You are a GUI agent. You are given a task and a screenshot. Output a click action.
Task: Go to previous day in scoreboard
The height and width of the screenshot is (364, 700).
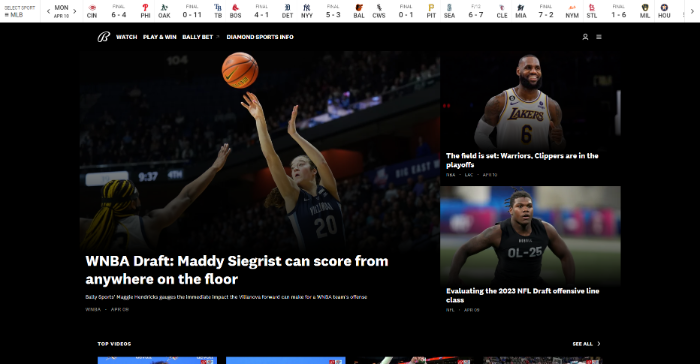coord(48,11)
